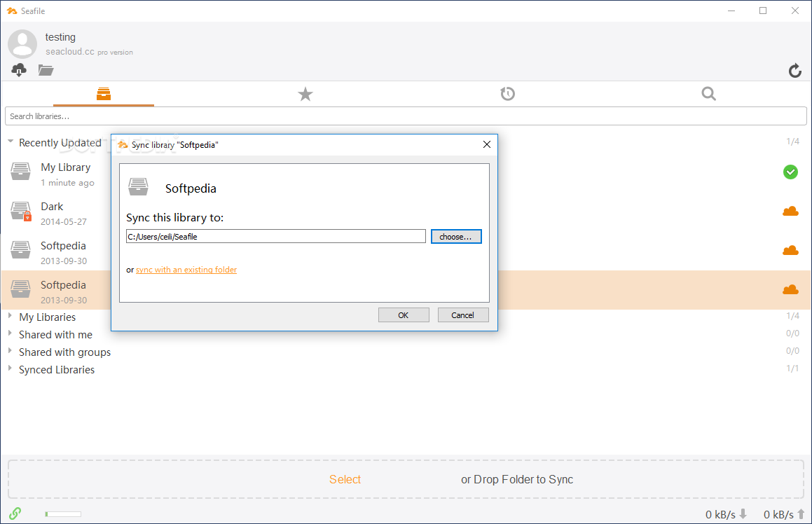This screenshot has width=812, height=524.
Task: Click the 1/1 count for Synced Libraries
Action: pos(792,368)
